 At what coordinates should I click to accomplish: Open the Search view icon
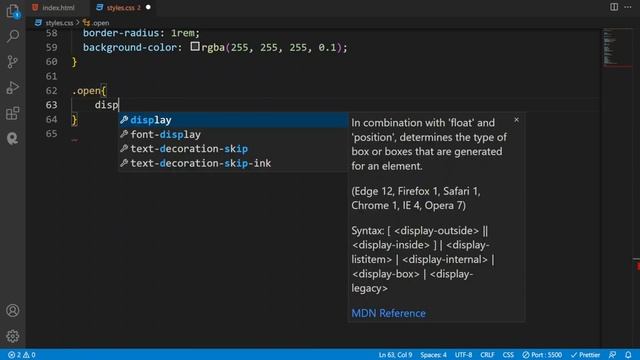13,36
